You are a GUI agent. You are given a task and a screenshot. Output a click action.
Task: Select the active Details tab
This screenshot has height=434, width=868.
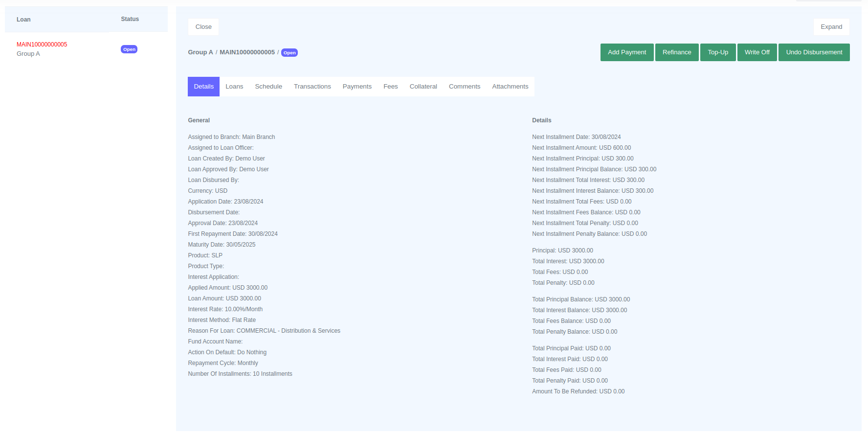click(x=203, y=87)
